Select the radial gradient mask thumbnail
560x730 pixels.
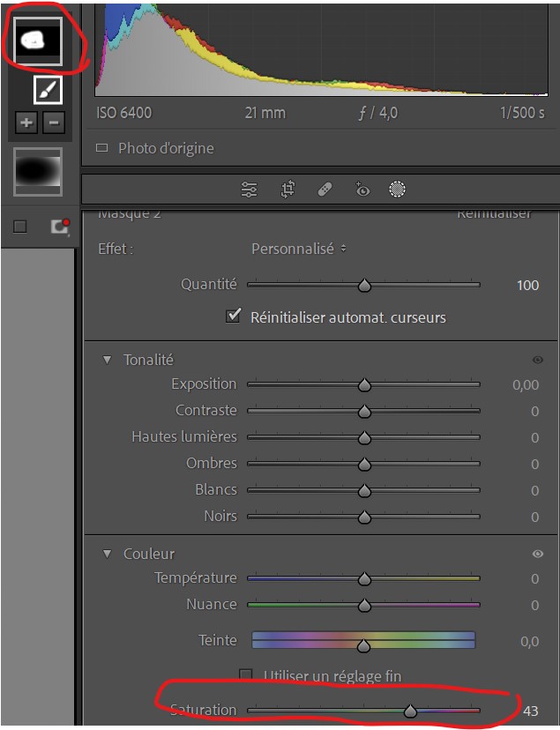point(38,172)
